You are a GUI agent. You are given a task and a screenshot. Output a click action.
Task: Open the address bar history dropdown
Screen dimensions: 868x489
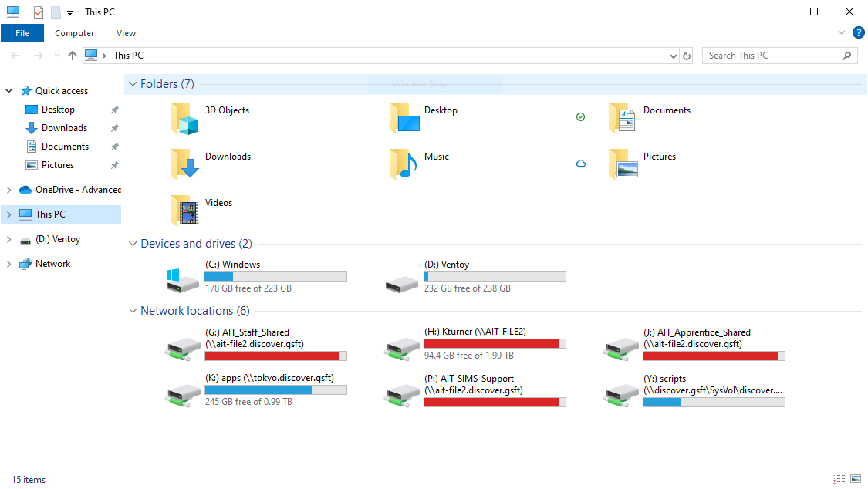673,56
